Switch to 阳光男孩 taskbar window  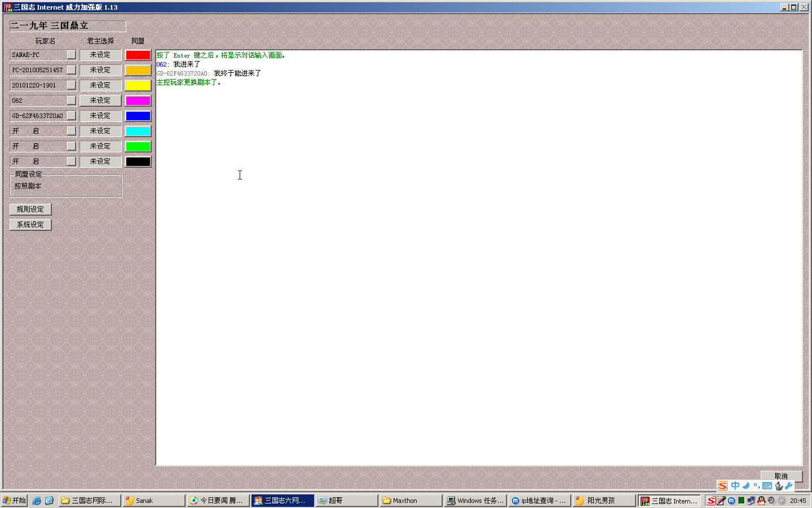tap(604, 501)
